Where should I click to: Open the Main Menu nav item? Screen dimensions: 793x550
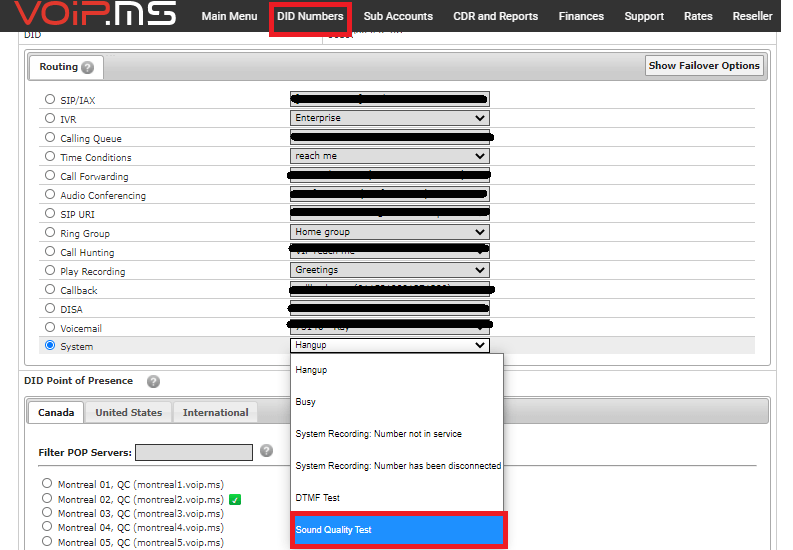pyautogui.click(x=229, y=16)
